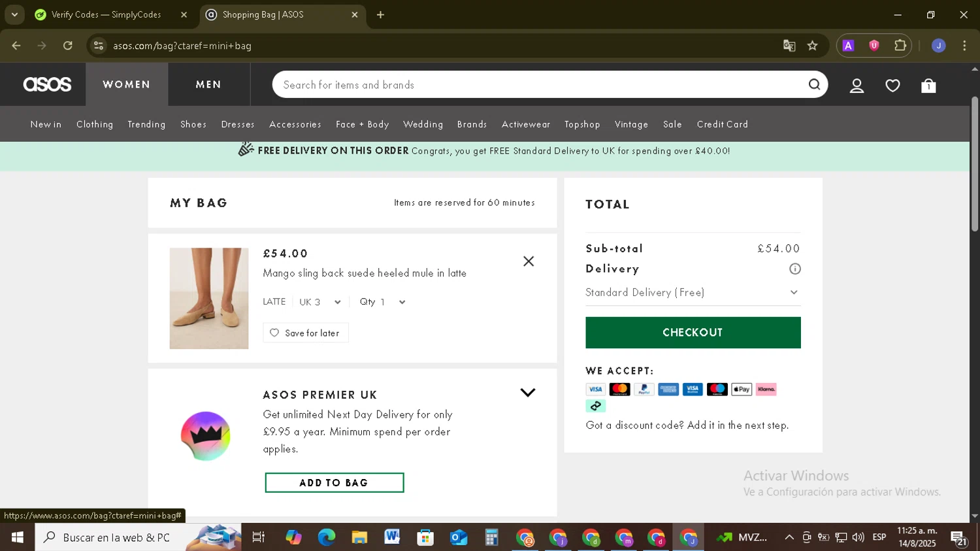This screenshot has height=551, width=980.
Task: Open the New in menu
Action: 46,124
